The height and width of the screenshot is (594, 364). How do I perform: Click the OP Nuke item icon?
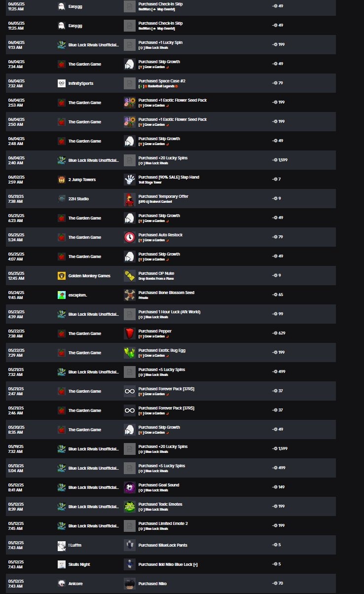129,276
